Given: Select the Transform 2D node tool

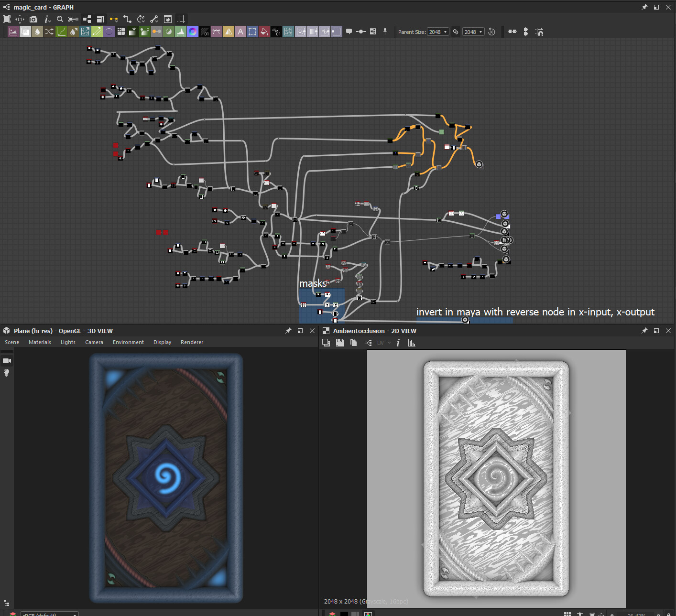Looking at the screenshot, I should tap(252, 32).
